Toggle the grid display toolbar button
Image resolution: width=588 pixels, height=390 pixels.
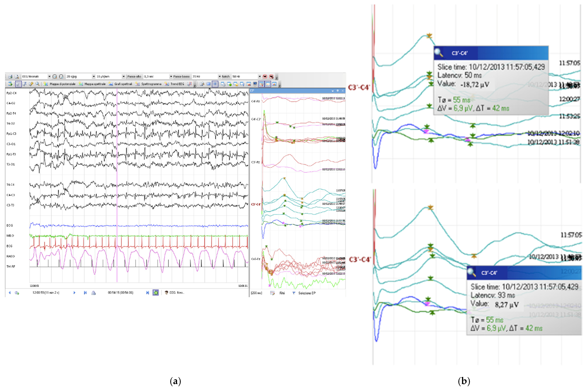215,84
